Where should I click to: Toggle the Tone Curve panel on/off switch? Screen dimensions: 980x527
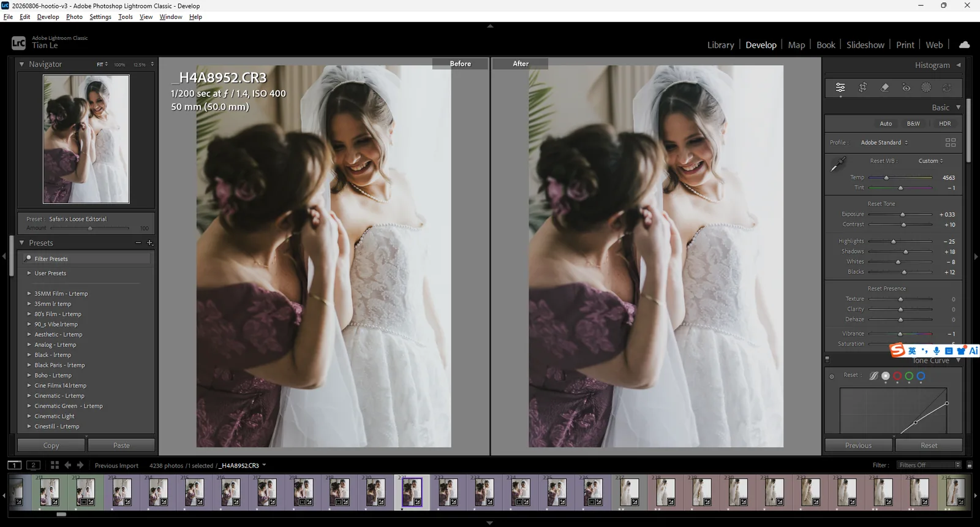[x=827, y=360]
